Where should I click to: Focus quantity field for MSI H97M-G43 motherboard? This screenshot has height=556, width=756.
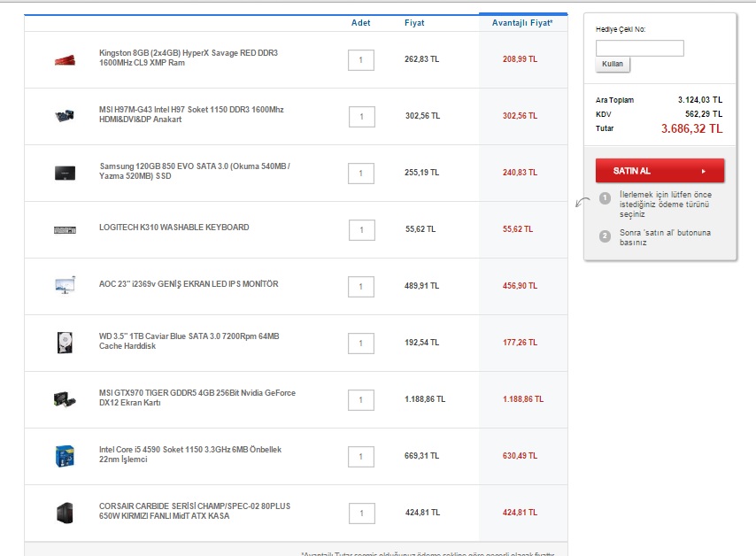[x=361, y=117]
